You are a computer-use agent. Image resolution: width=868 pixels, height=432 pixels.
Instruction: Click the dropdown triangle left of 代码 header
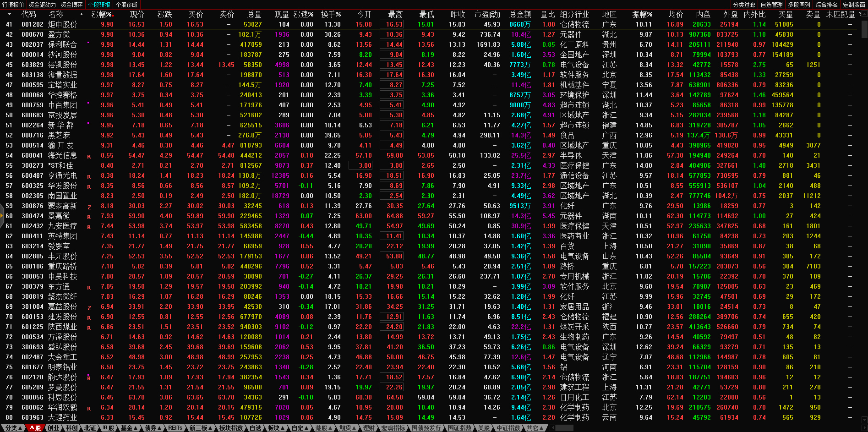point(9,14)
